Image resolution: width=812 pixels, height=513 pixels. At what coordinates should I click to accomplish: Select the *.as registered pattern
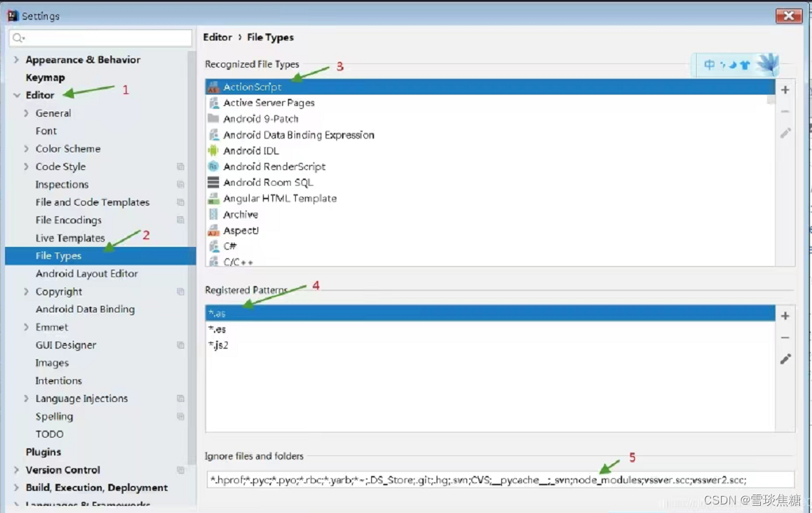[490, 313]
